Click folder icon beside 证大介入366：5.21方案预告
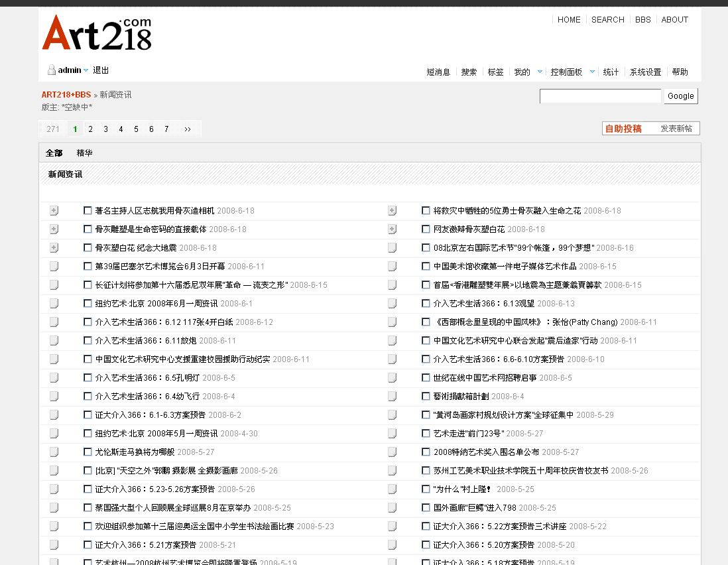 [54, 545]
